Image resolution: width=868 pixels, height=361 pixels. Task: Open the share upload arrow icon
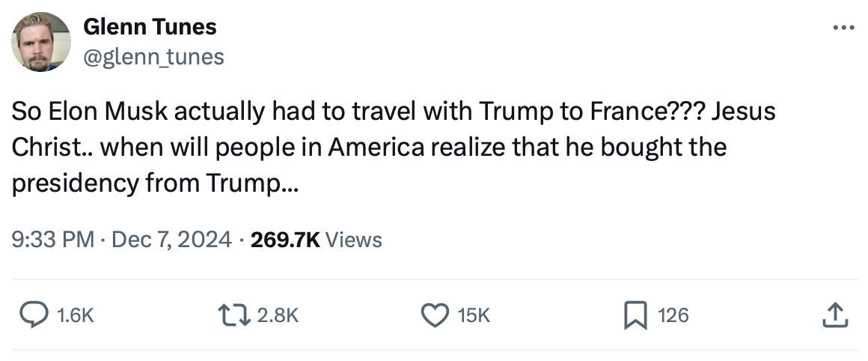click(x=836, y=315)
